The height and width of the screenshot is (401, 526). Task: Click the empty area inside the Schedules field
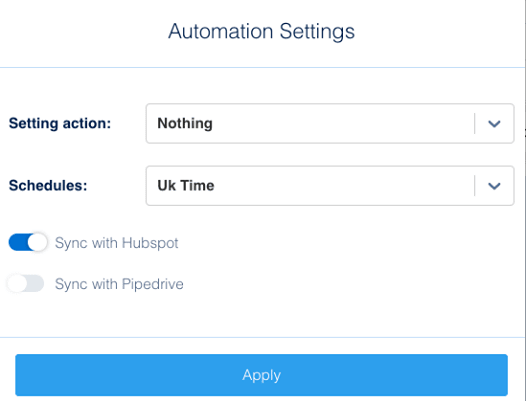tap(344, 186)
